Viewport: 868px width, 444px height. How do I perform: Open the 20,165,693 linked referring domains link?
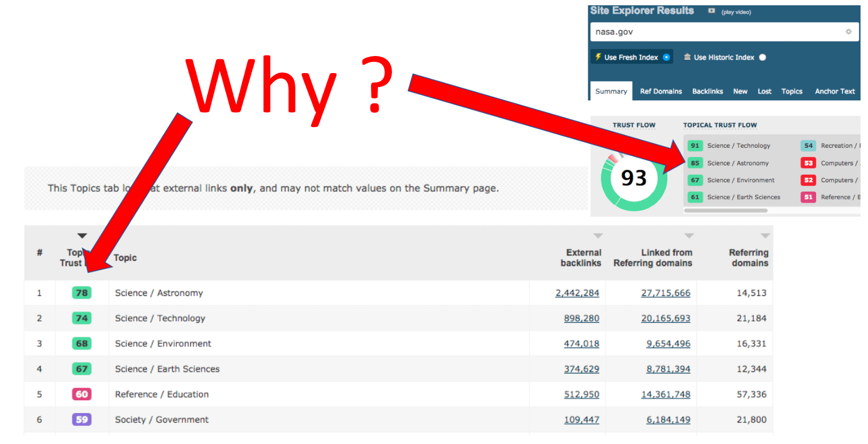(665, 319)
